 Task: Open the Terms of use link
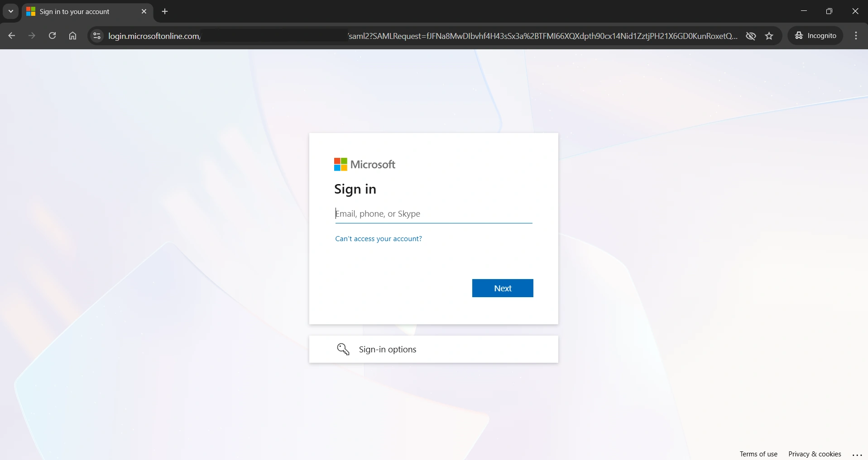[x=758, y=454]
